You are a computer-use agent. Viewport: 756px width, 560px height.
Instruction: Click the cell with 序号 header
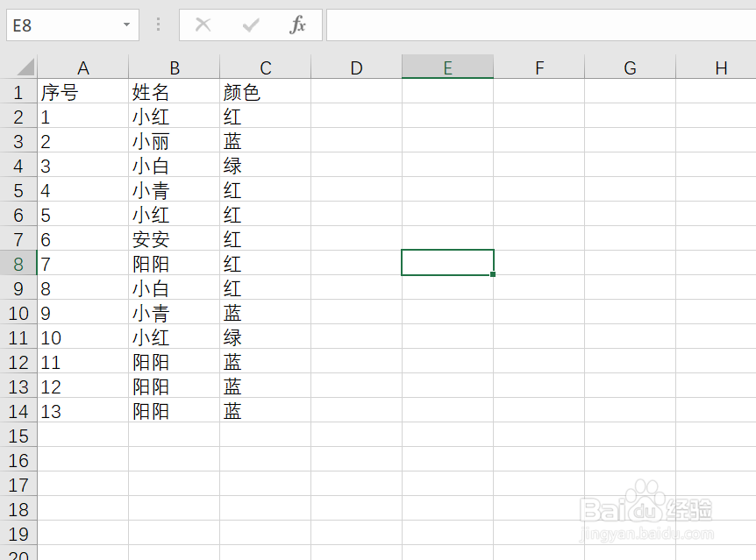pyautogui.click(x=83, y=92)
